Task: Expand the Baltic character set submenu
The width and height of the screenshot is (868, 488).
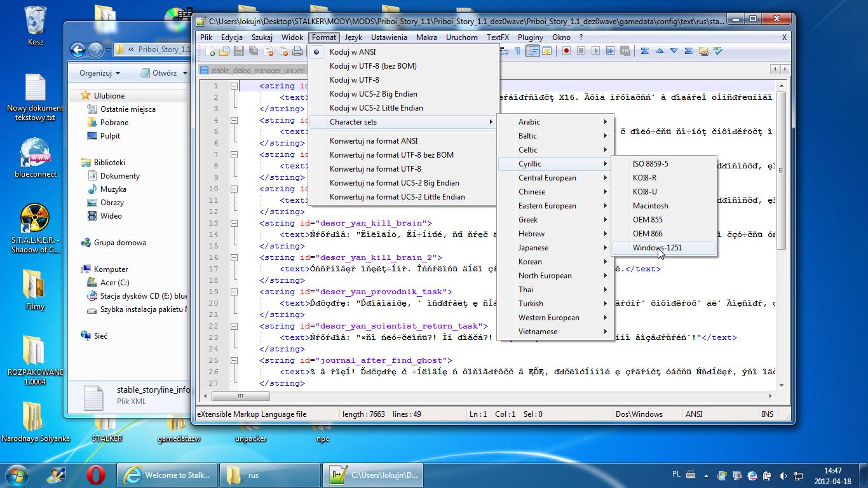Action: click(555, 136)
